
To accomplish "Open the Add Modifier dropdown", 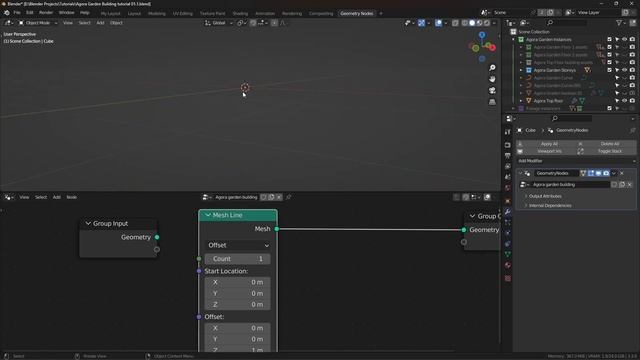I will 576,161.
